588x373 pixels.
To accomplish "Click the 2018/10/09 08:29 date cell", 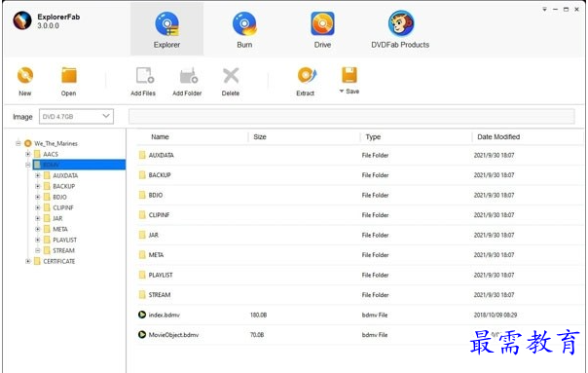I will click(x=495, y=315).
